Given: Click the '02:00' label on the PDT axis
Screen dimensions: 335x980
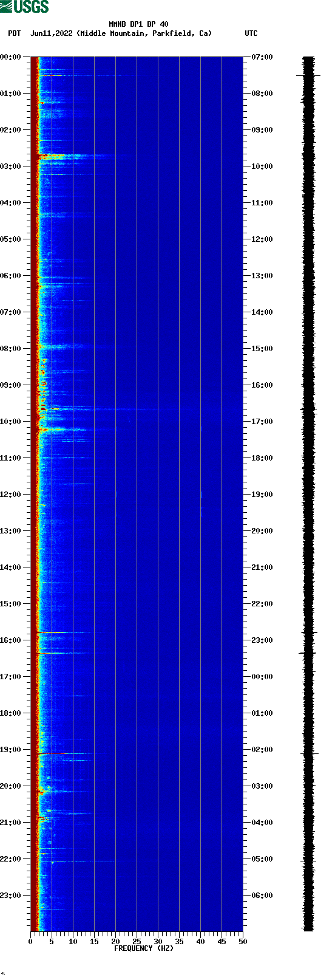Looking at the screenshot, I should [x=11, y=130].
